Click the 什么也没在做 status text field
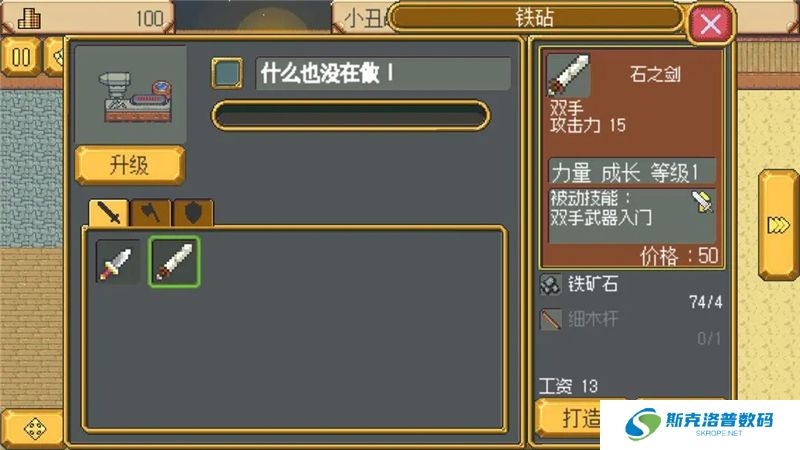Viewport: 800px width, 450px height. (383, 74)
